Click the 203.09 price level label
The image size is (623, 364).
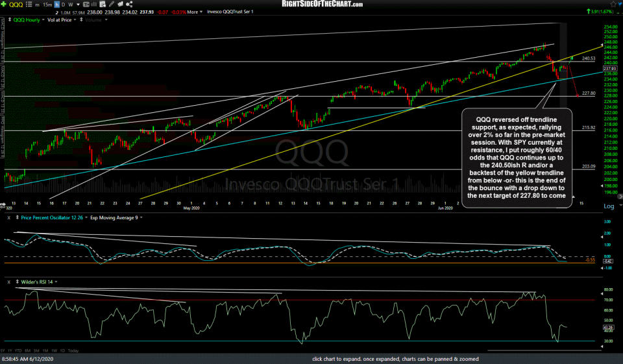click(x=589, y=167)
